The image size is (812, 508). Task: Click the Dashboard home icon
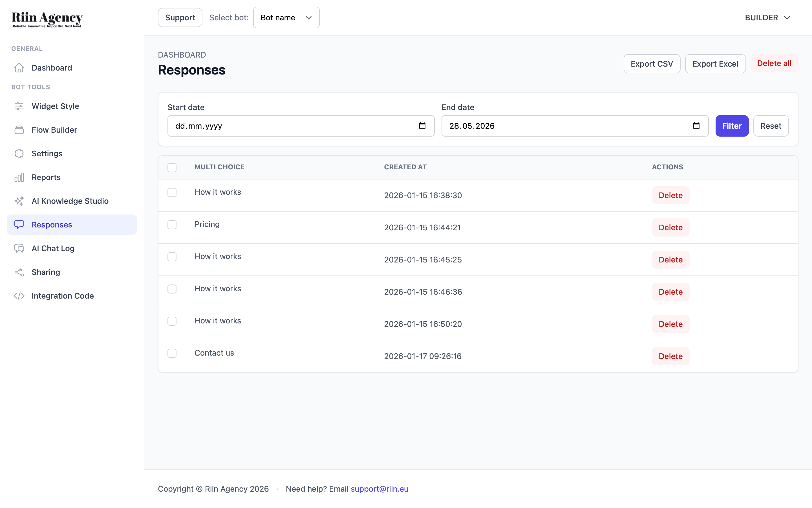click(19, 68)
